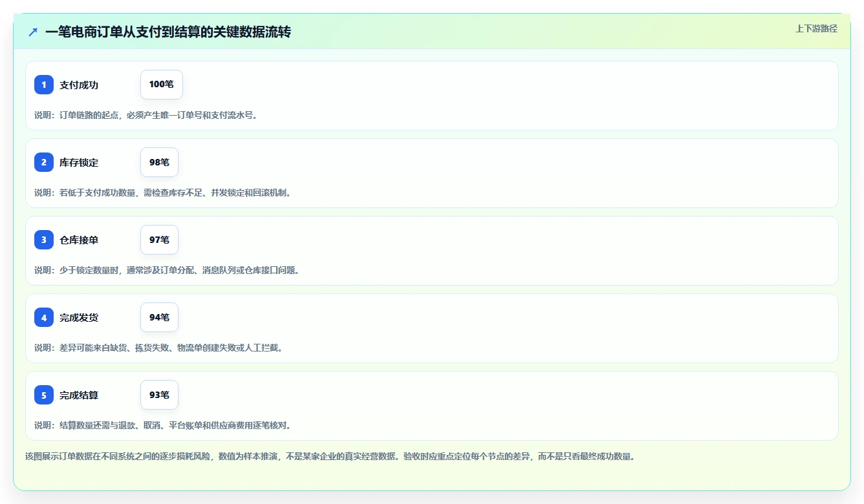Click the 仓库接单 step label
The width and height of the screenshot is (864, 504).
pyautogui.click(x=79, y=240)
